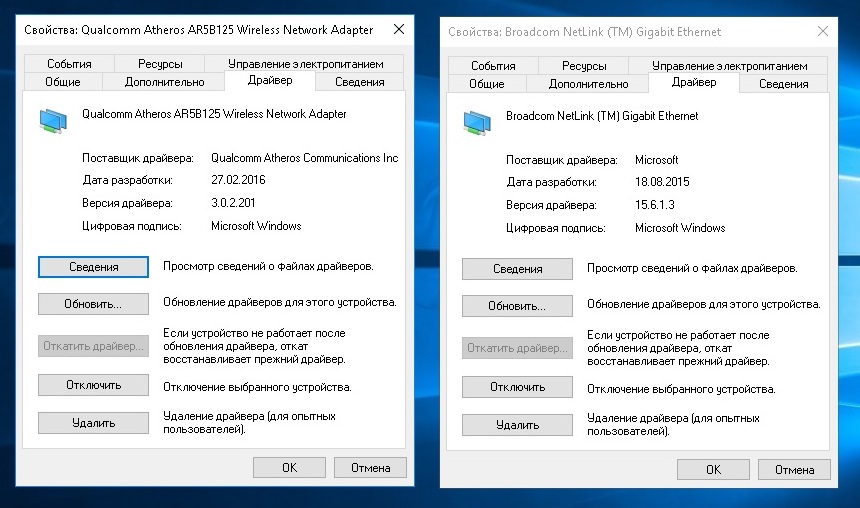This screenshot has height=508, width=860.
Task: Click Обновить button in Broadcom window
Action: coord(517,306)
